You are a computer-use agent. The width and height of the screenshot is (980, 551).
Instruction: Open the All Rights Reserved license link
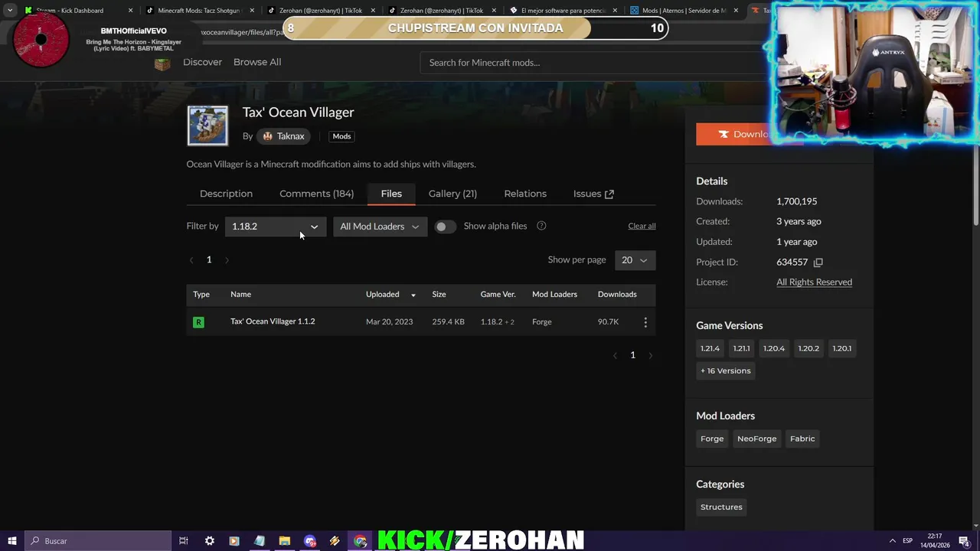point(814,282)
